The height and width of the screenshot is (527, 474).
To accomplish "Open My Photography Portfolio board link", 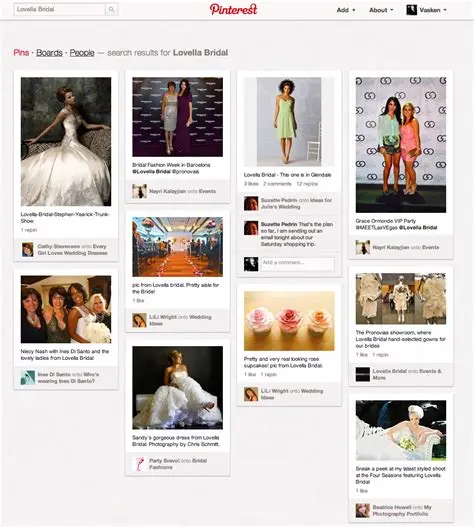I will click(x=402, y=511).
